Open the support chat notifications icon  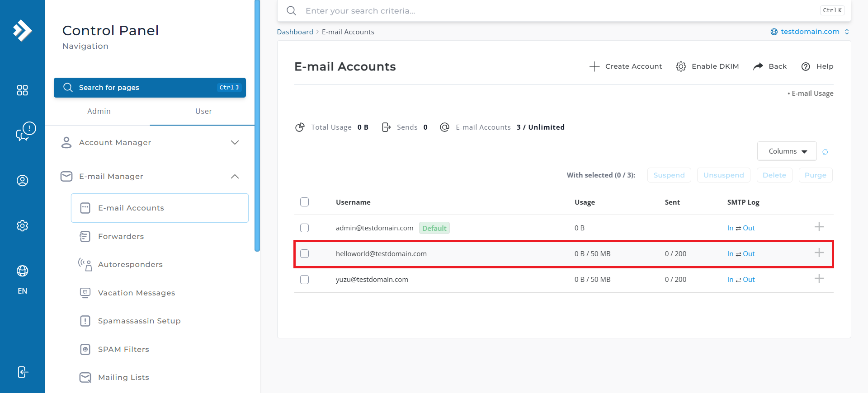click(26, 131)
